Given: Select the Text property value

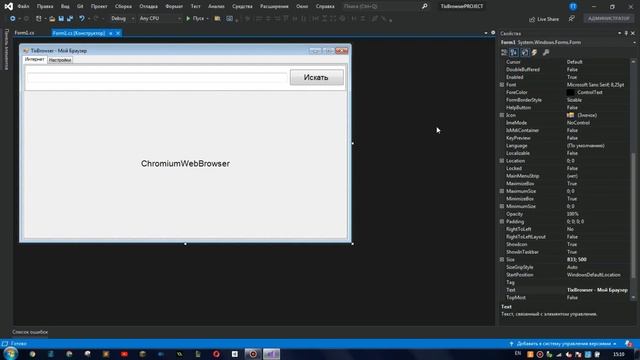Looking at the screenshot, I should [x=597, y=290].
